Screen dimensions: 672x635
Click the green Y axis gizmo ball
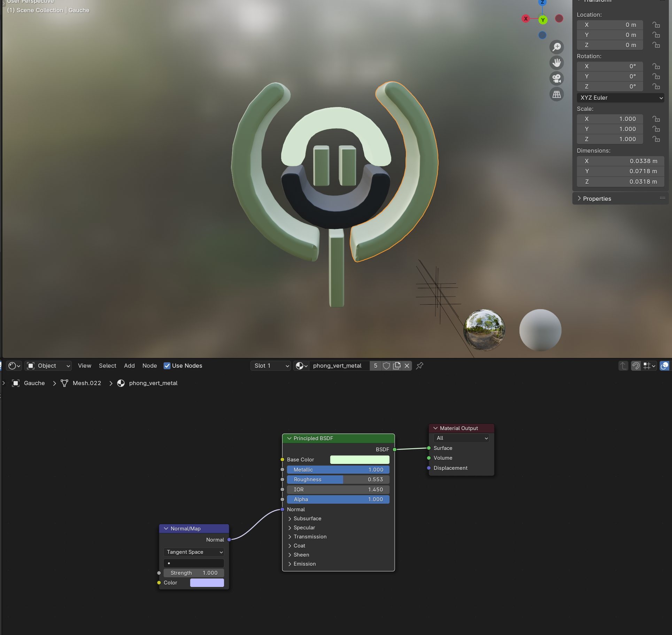pyautogui.click(x=543, y=20)
